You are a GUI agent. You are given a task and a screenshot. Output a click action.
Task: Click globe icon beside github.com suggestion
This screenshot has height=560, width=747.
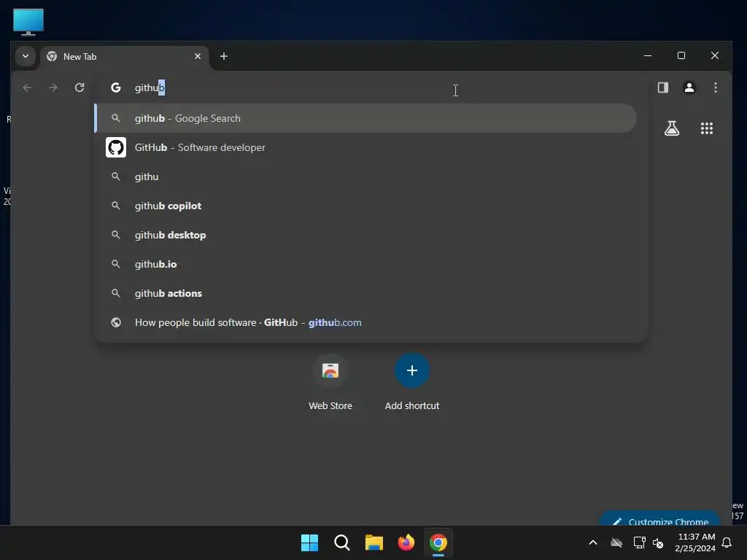tap(116, 322)
